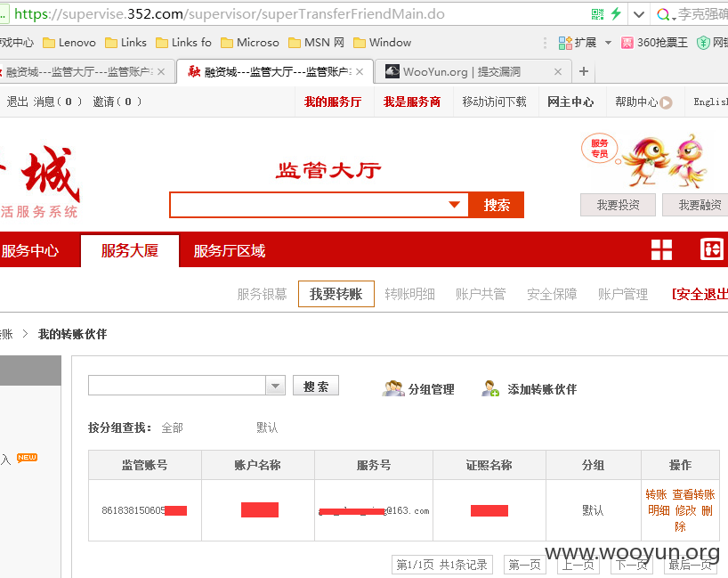The width and height of the screenshot is (728, 578).
Task: Click 修改 in the operations cell
Action: (686, 510)
